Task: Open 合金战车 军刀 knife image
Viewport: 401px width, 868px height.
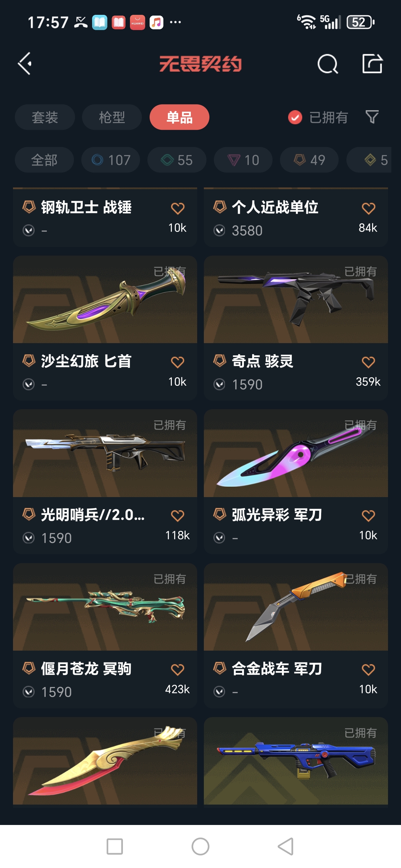Action: (x=296, y=607)
